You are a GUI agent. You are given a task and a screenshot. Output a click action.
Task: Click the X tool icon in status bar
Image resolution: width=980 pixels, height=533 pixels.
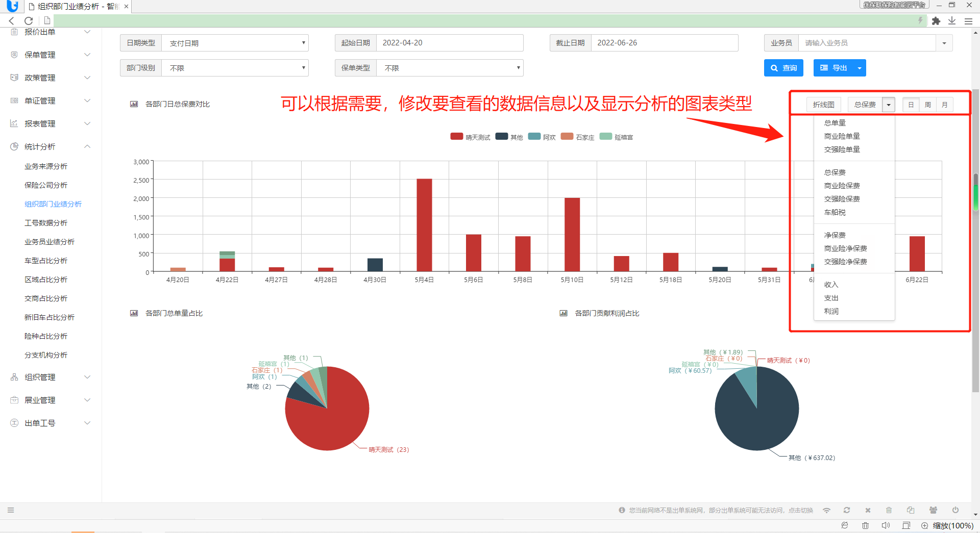tap(868, 510)
